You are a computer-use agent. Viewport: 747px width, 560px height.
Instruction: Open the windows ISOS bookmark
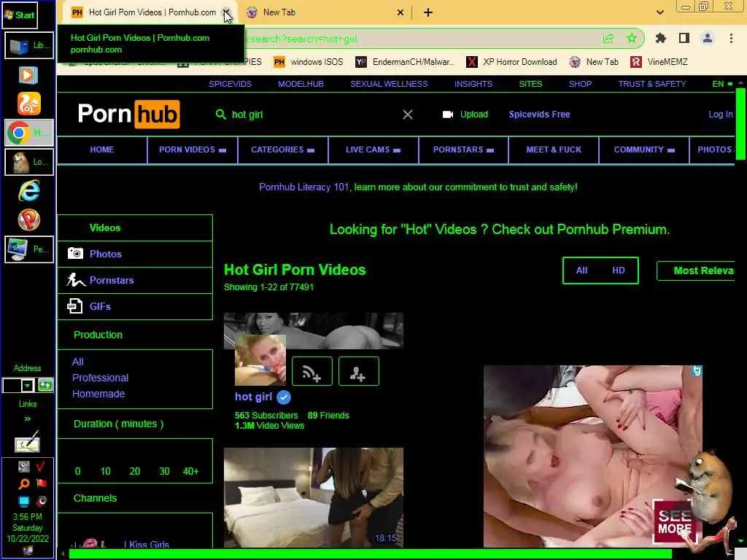point(309,62)
